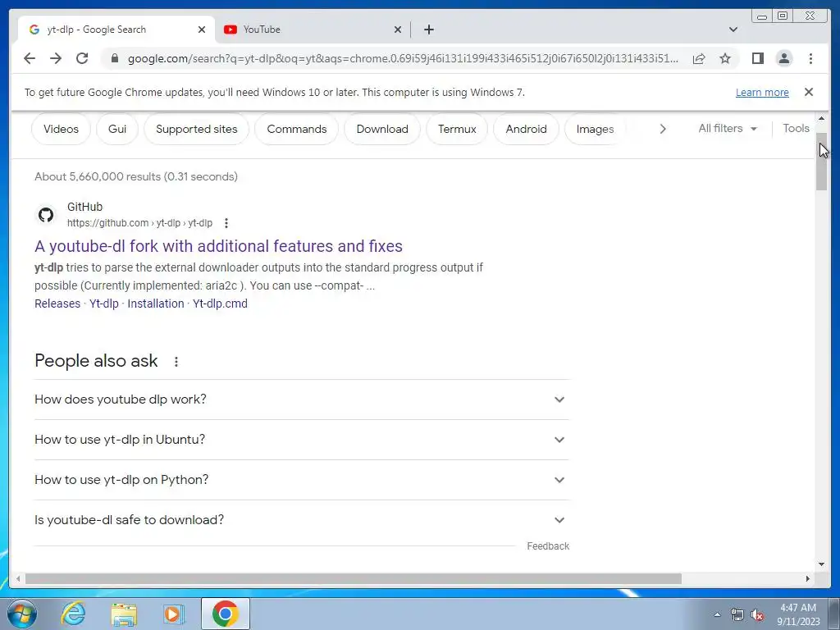Open the Chrome three-dot menu

pos(810,58)
